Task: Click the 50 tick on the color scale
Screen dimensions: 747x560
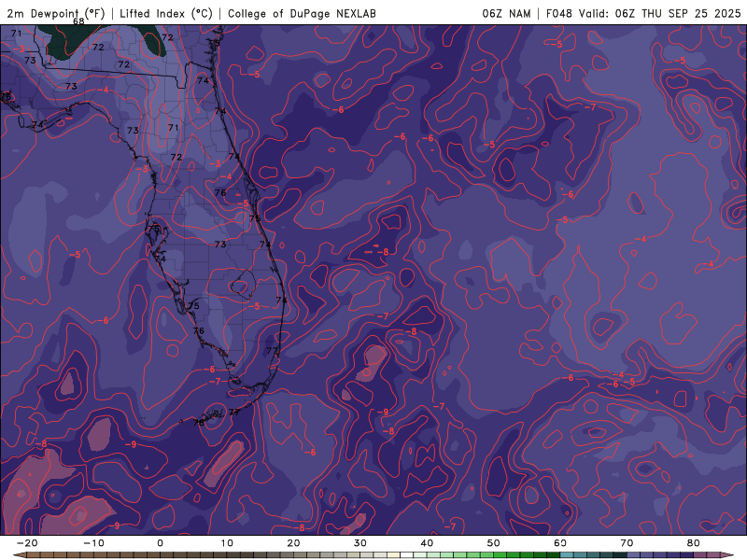Action: pyautogui.click(x=494, y=543)
